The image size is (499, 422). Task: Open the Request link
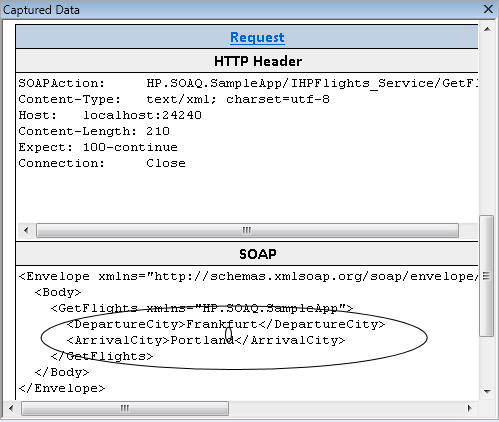(x=257, y=37)
